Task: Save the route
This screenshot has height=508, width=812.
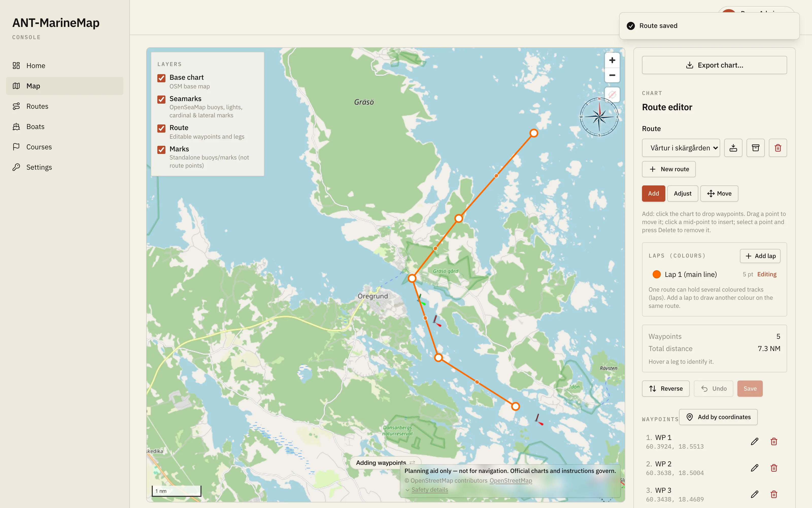Action: (750, 389)
